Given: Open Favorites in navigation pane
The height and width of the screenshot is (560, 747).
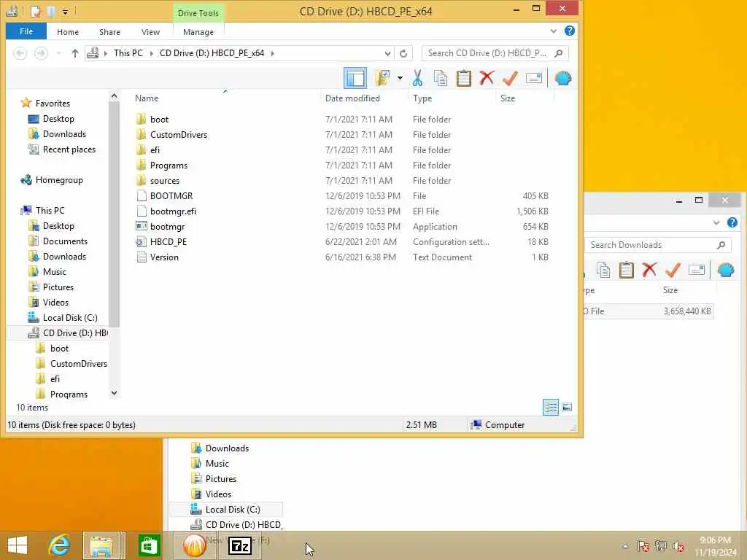Looking at the screenshot, I should (53, 104).
